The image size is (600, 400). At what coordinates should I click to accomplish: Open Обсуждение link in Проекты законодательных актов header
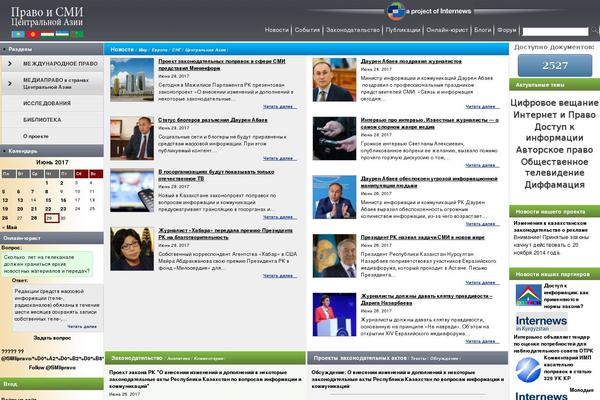point(443,359)
